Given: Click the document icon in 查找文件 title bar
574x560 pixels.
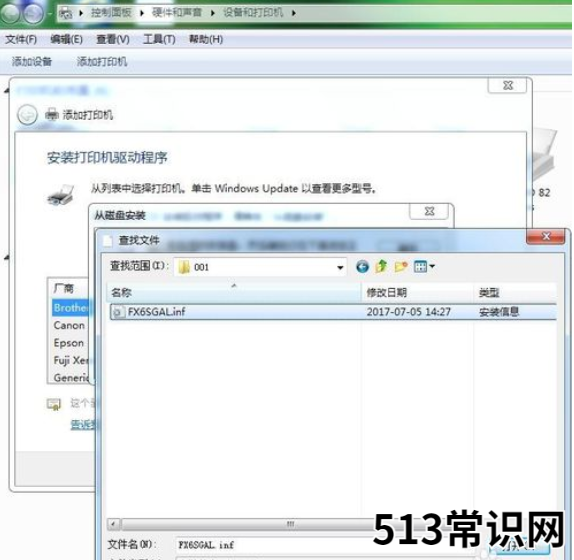Looking at the screenshot, I should click(108, 240).
